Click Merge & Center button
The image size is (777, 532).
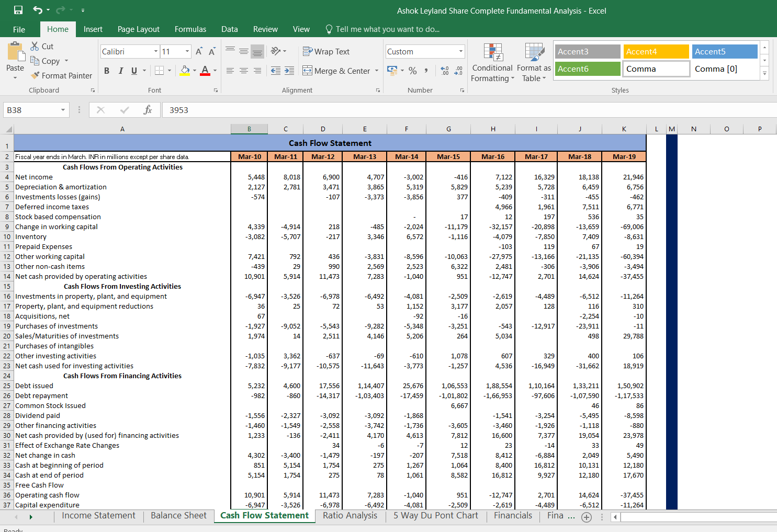click(x=336, y=71)
